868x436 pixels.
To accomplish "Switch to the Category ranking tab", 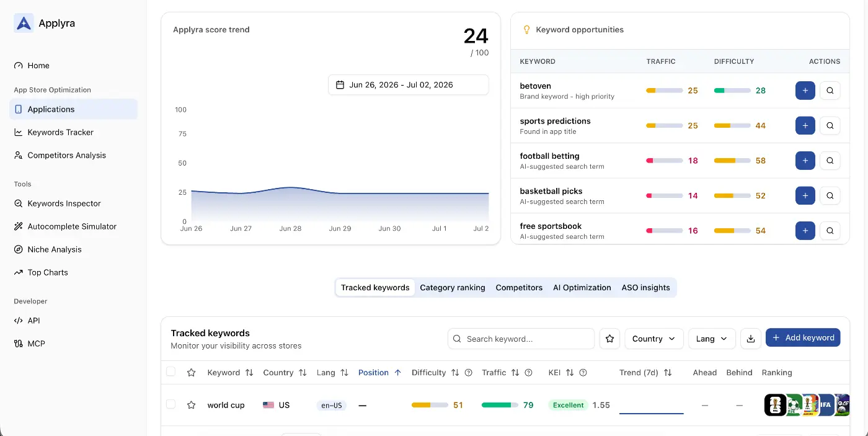I will click(453, 288).
